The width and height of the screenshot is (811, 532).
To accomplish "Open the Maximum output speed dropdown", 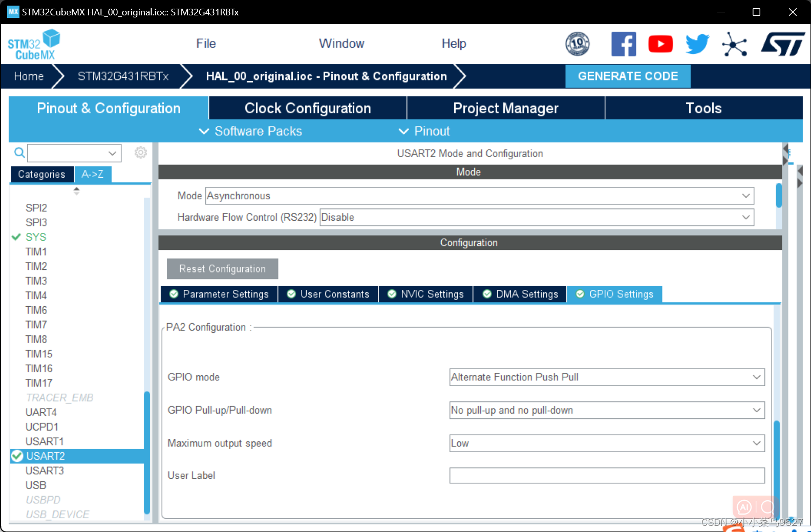I will [x=607, y=443].
